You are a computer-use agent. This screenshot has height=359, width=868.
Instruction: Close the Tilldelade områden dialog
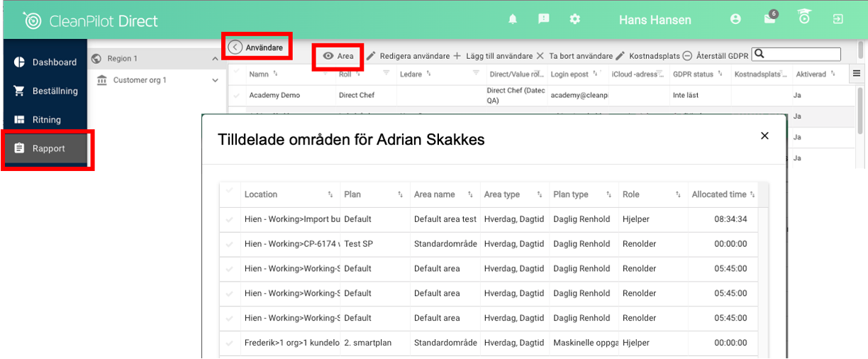click(x=764, y=136)
